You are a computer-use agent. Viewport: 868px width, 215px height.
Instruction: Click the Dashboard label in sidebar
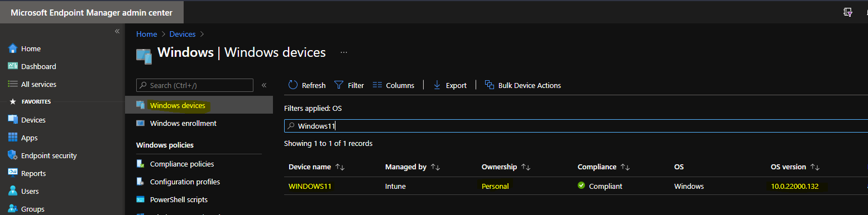[x=39, y=66]
